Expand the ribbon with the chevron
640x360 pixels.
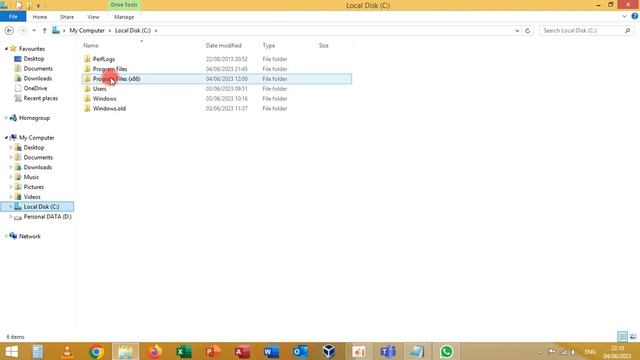coord(624,17)
